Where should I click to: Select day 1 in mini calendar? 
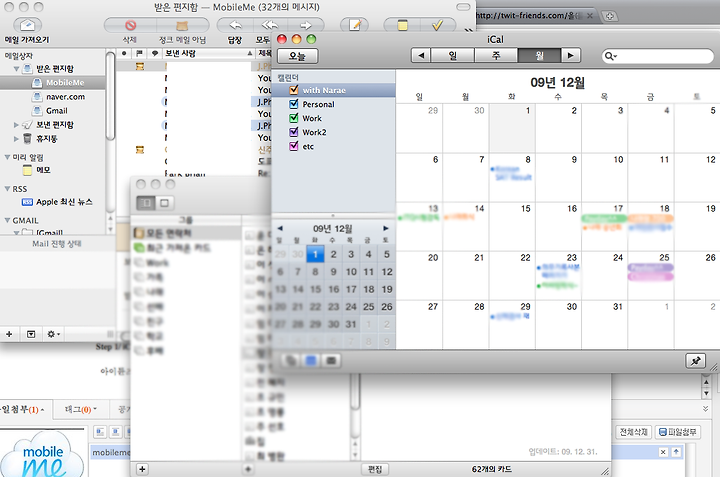tap(315, 254)
